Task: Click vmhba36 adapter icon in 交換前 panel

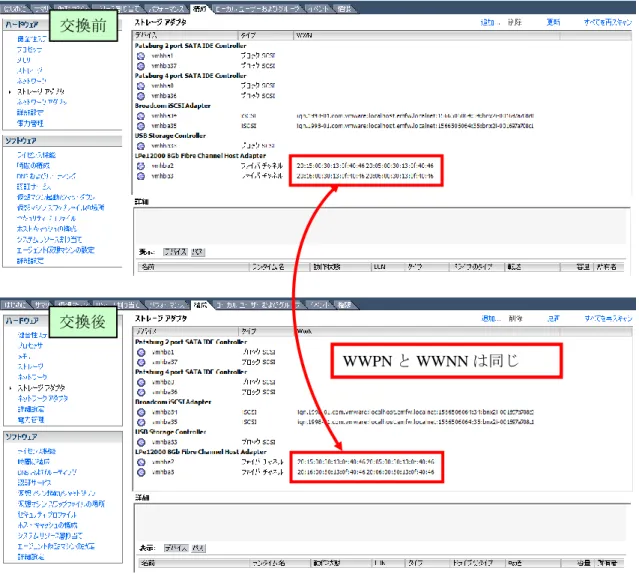Action: tap(141, 96)
